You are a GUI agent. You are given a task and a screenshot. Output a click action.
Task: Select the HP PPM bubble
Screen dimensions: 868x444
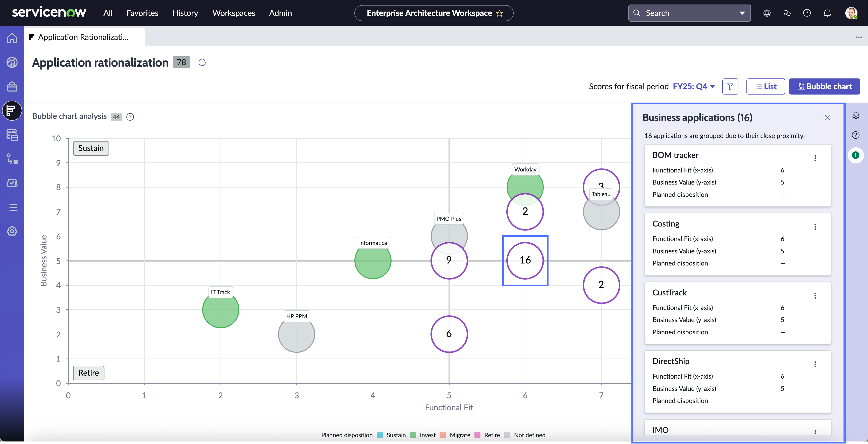pos(297,334)
